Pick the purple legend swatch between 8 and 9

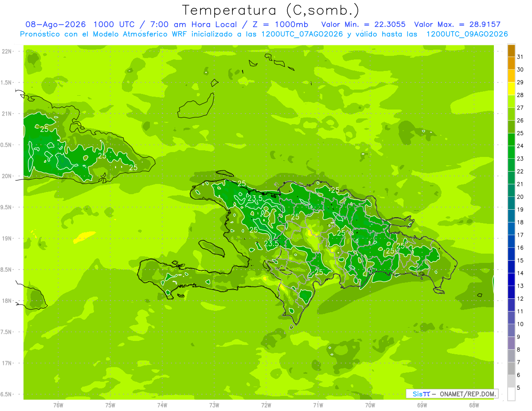click(x=511, y=343)
